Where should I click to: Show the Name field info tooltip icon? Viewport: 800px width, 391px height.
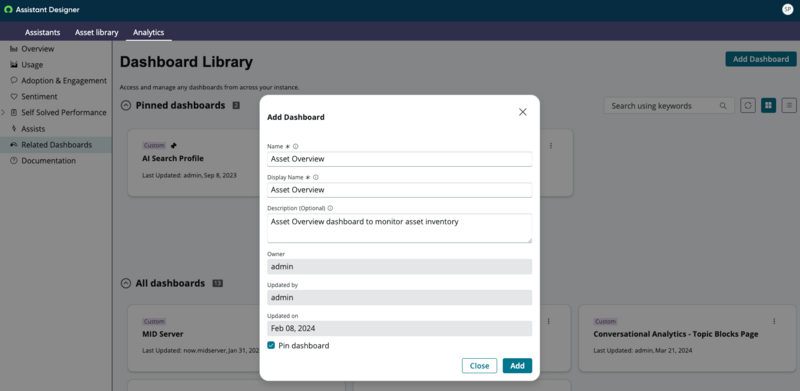point(295,146)
